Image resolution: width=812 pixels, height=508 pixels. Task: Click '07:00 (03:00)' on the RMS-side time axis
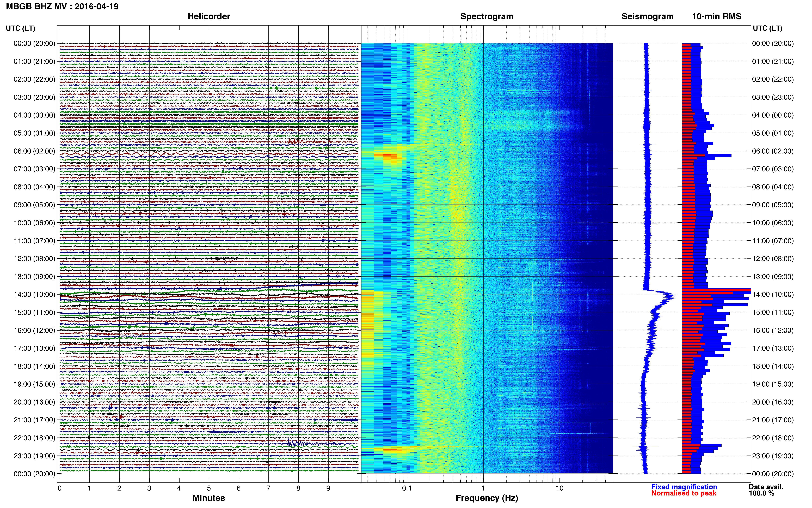point(773,169)
